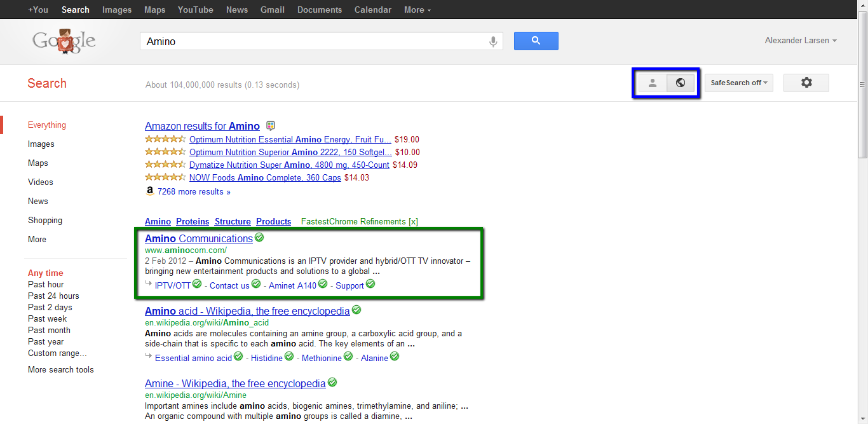This screenshot has width=868, height=424.
Task: Select Videos in left sidebar
Action: click(x=41, y=182)
